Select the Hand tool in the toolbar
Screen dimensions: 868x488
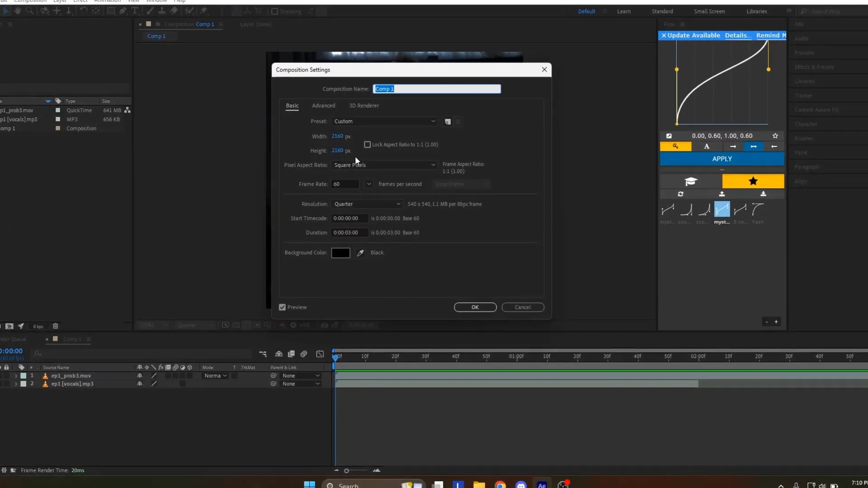tap(18, 11)
